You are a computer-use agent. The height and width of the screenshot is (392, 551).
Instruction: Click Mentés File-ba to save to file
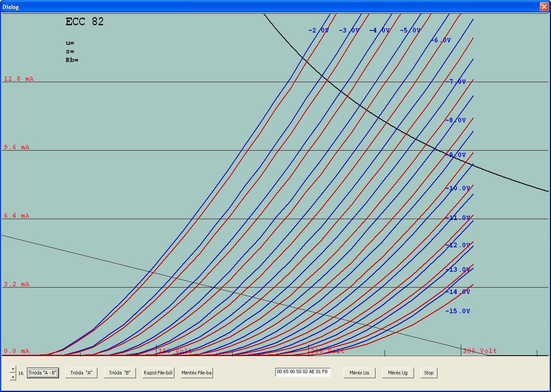click(x=197, y=373)
